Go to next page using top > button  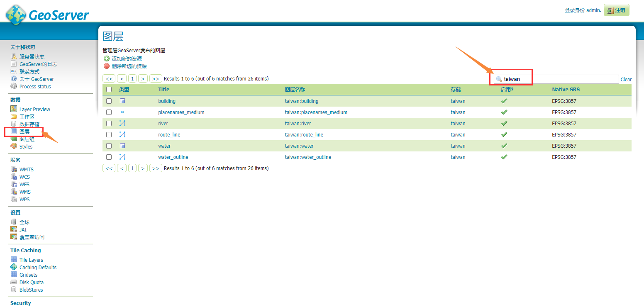(x=143, y=78)
